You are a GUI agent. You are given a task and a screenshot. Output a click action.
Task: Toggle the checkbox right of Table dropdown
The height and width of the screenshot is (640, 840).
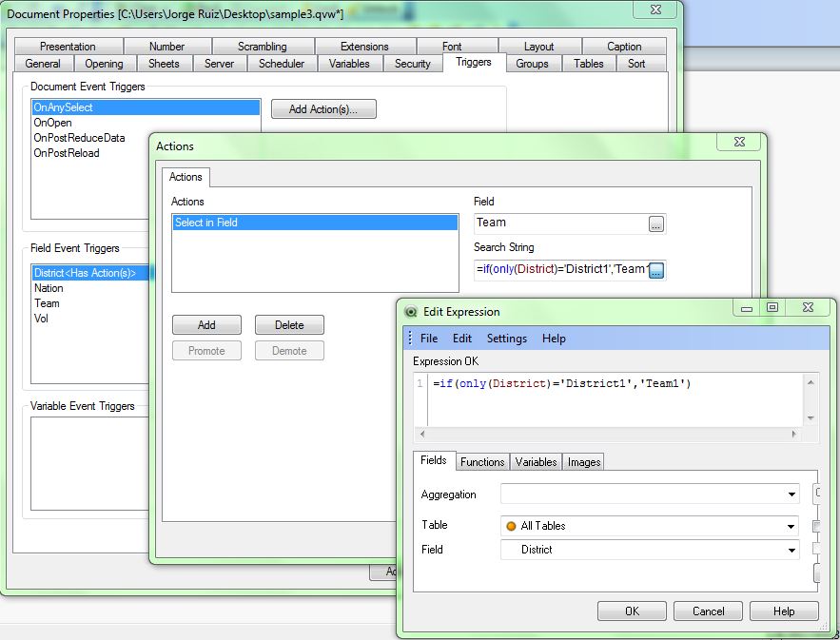[816, 526]
